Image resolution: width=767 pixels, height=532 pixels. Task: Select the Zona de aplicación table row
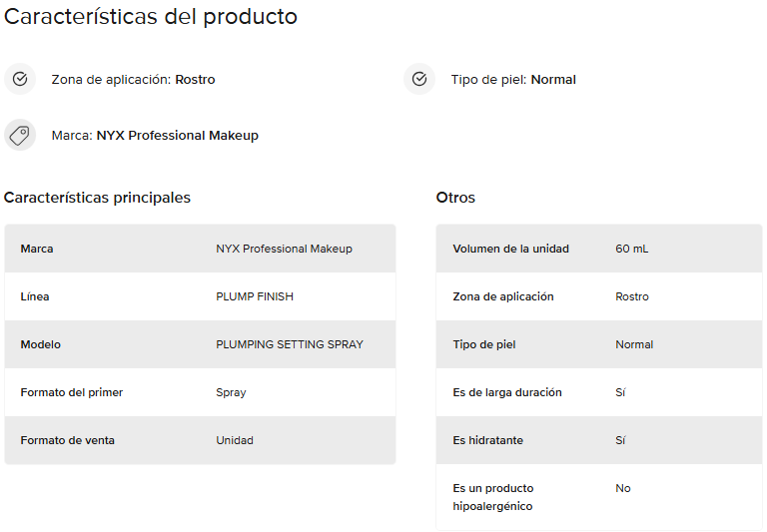(x=599, y=296)
